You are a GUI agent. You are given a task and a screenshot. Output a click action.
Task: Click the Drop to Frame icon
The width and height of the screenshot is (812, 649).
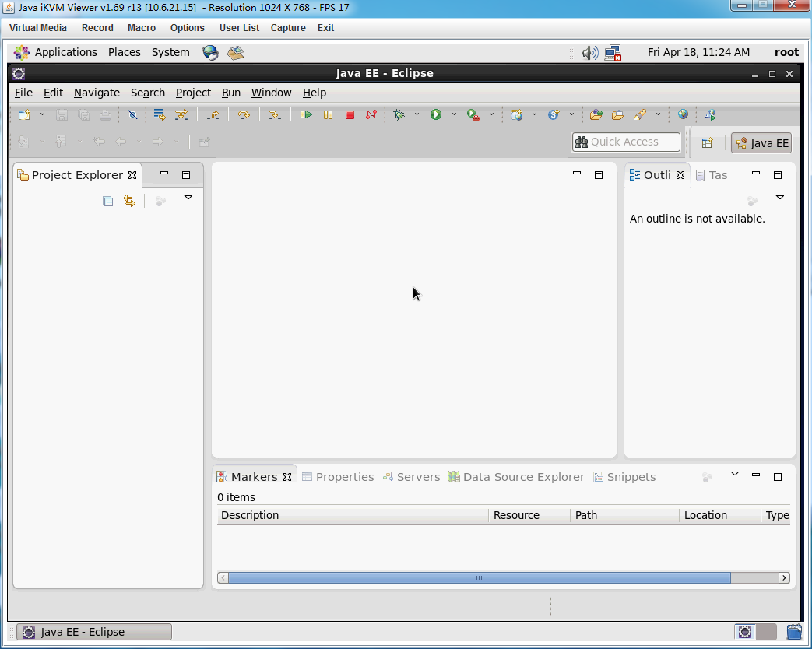point(160,115)
